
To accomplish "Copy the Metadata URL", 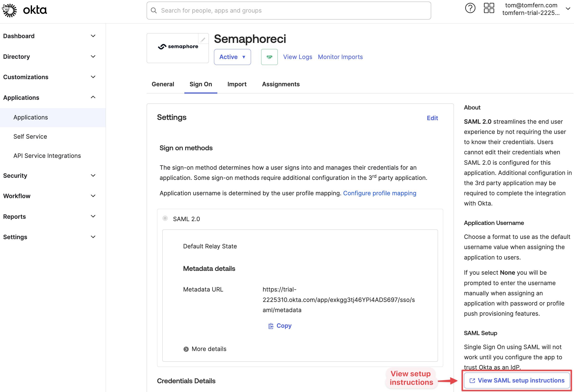I will tap(280, 326).
